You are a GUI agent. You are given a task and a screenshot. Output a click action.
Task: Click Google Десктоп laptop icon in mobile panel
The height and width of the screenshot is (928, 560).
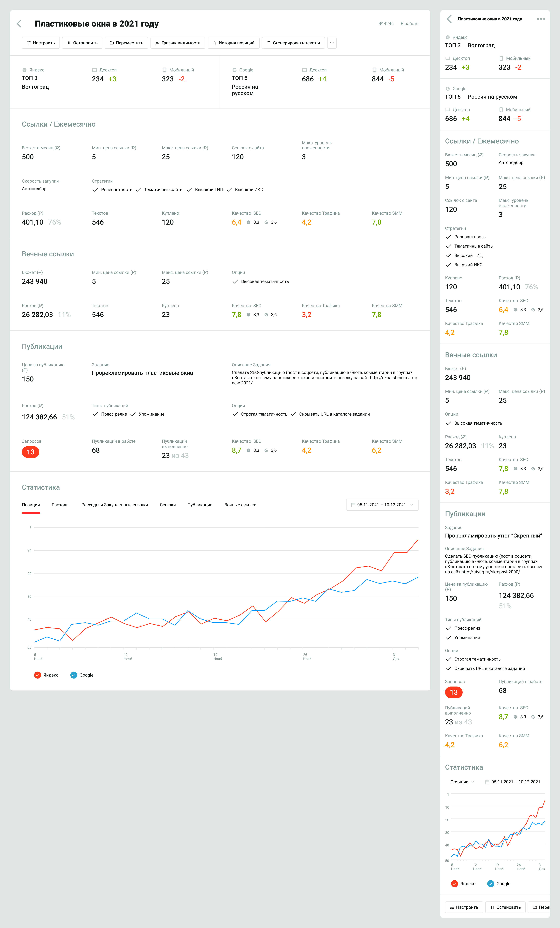click(448, 110)
